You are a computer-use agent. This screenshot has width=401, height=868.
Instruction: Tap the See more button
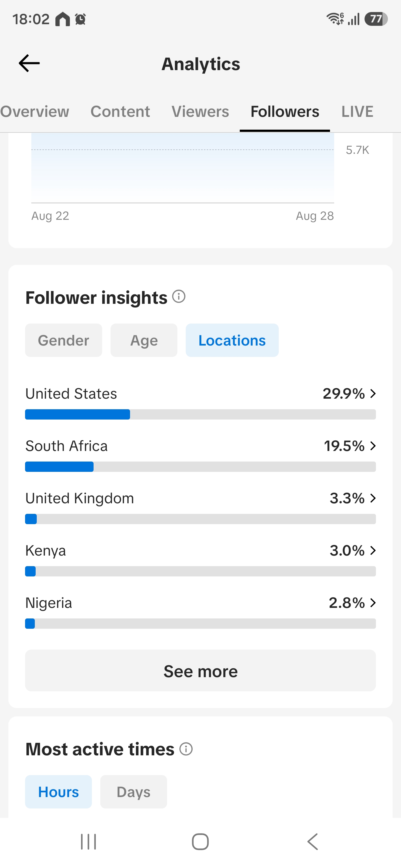(x=200, y=671)
